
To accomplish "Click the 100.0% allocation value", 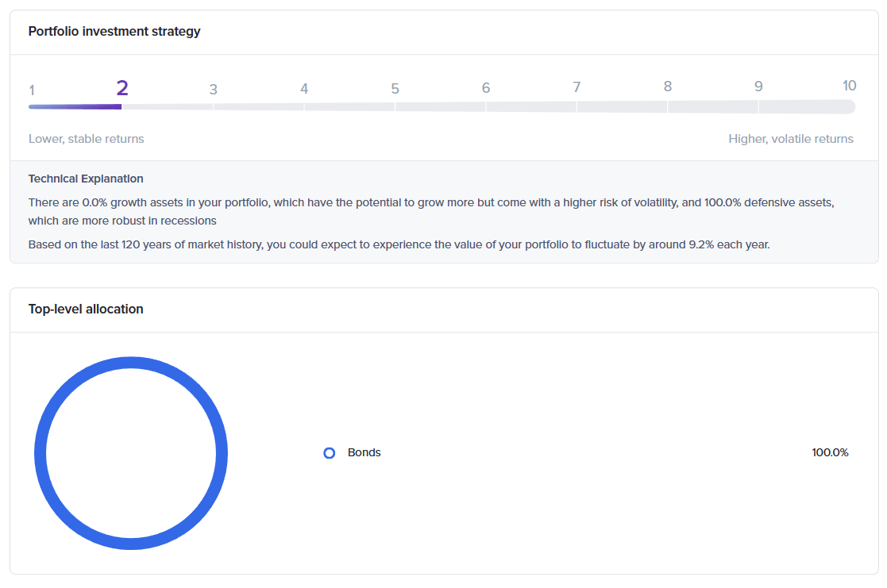I will pos(830,452).
